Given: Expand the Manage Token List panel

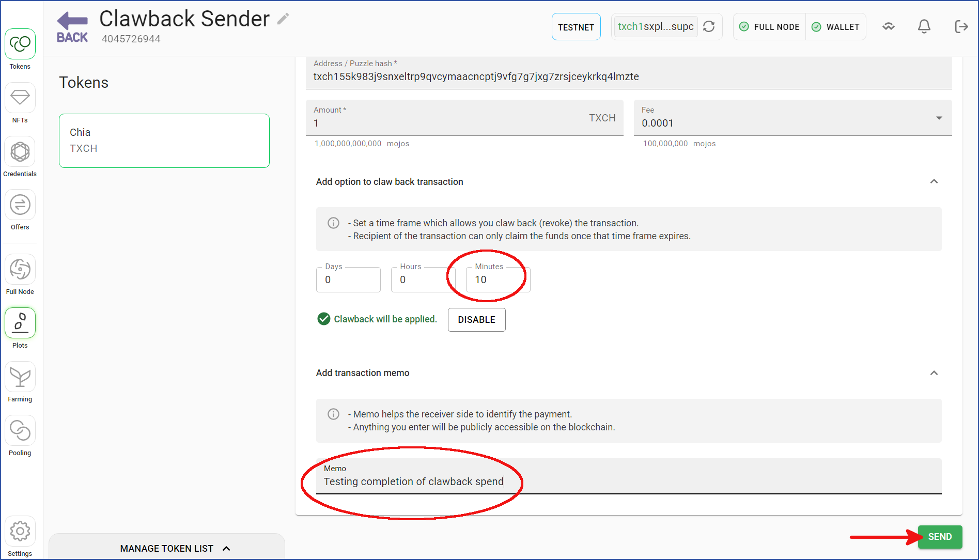Looking at the screenshot, I should pos(175,548).
